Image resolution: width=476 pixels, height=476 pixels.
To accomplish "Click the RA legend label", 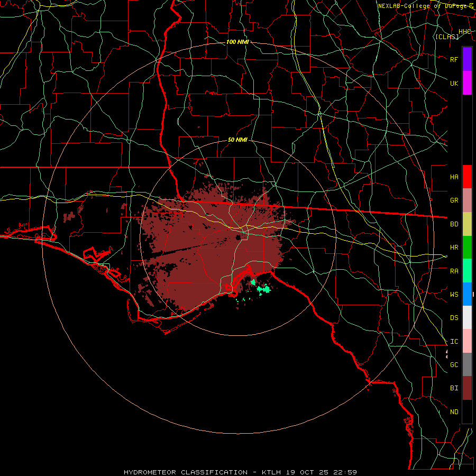I will 454,271.
